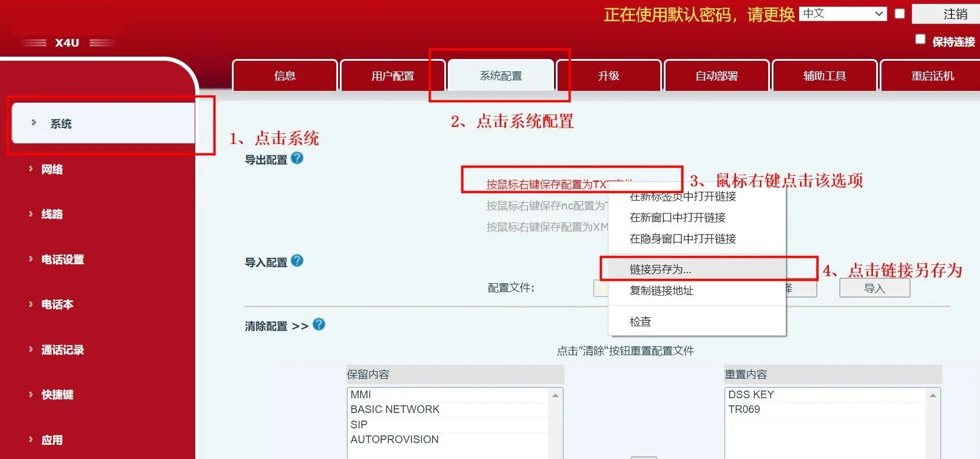Expand the 网络 sidebar section
980x459 pixels.
[52, 170]
